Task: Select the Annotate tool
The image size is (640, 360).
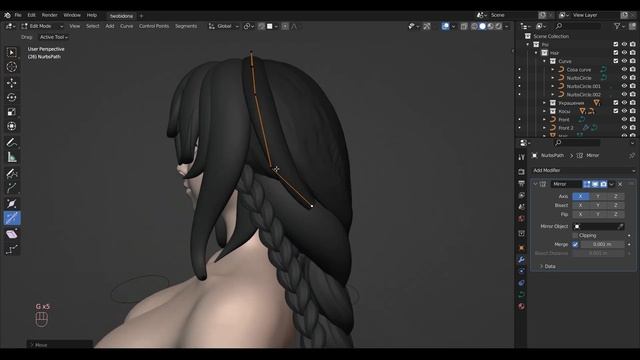Action: tap(11, 142)
